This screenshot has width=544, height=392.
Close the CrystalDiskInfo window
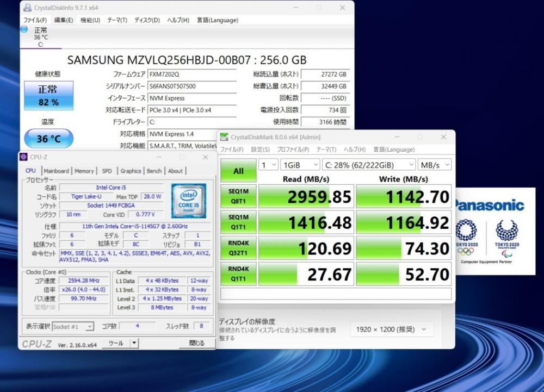[x=342, y=8]
